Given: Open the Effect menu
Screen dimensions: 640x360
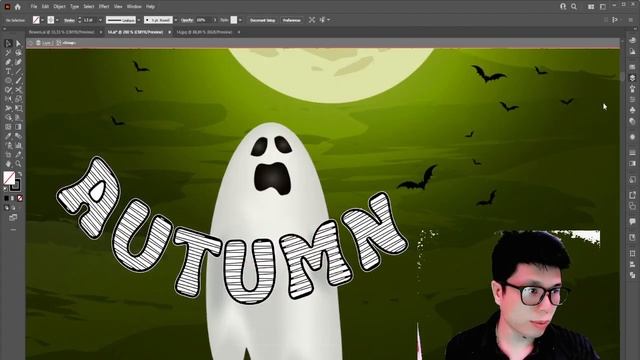Looking at the screenshot, I should [104, 7].
